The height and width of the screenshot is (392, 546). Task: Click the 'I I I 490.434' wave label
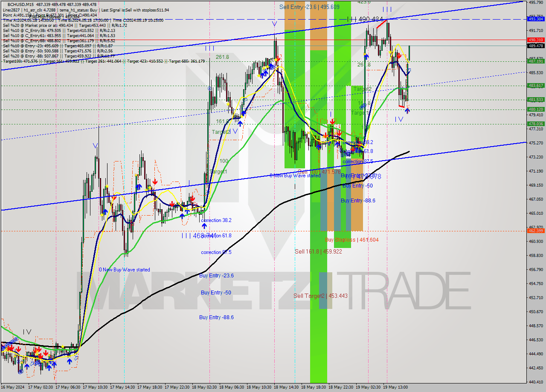pos(365,19)
